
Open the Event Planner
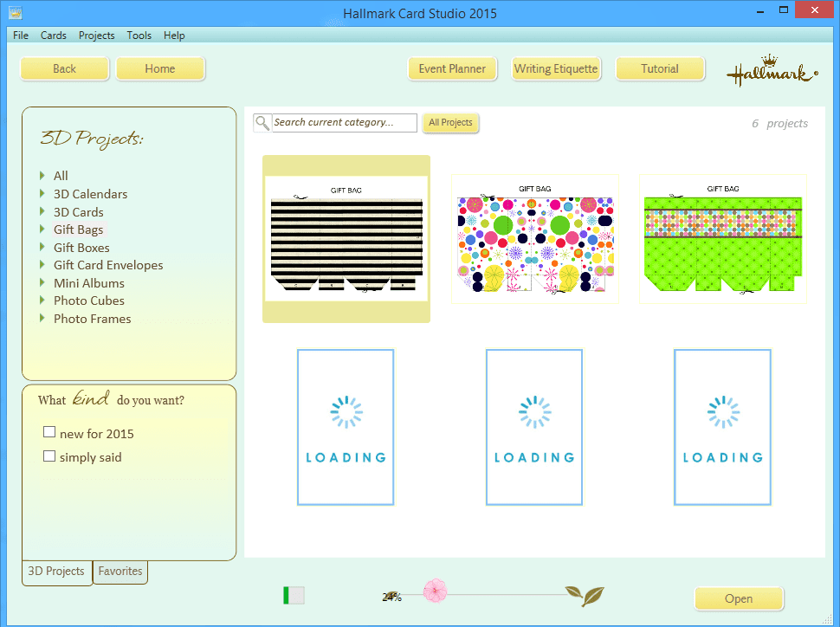(452, 68)
